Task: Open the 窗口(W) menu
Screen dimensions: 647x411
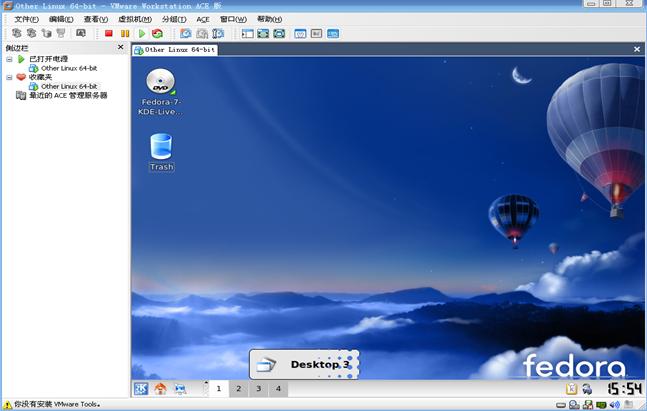Action: (x=233, y=19)
